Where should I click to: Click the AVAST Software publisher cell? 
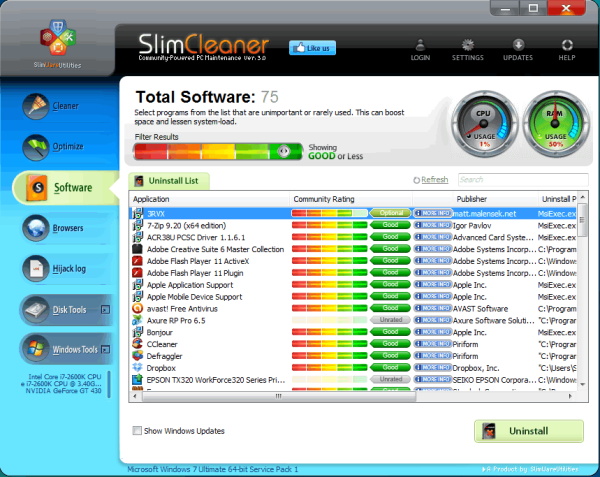coord(480,309)
